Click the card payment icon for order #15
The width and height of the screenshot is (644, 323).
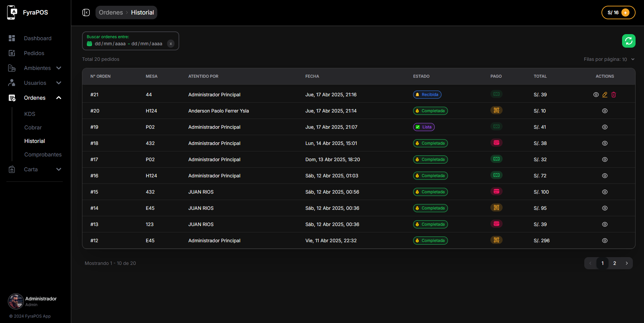click(497, 191)
